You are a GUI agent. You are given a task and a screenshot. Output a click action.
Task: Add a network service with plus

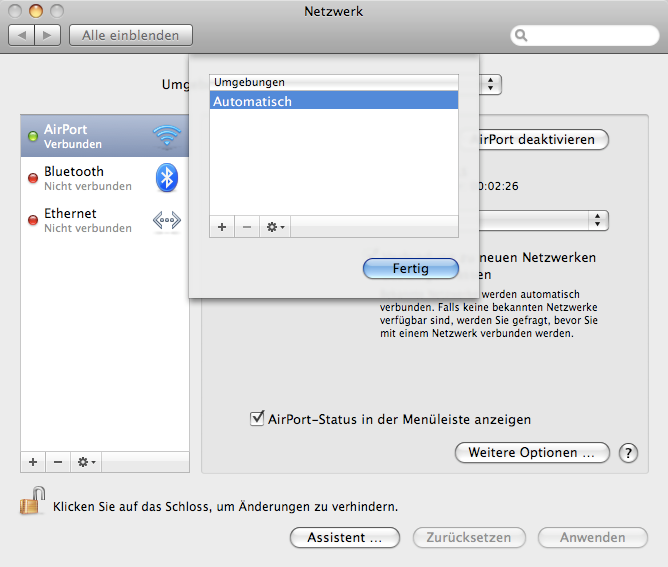[33, 462]
